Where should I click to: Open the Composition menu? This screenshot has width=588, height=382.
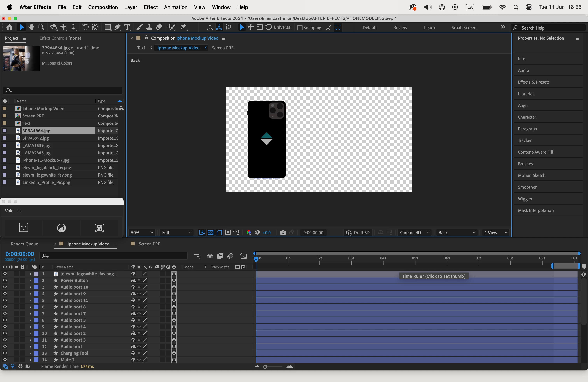pyautogui.click(x=103, y=7)
